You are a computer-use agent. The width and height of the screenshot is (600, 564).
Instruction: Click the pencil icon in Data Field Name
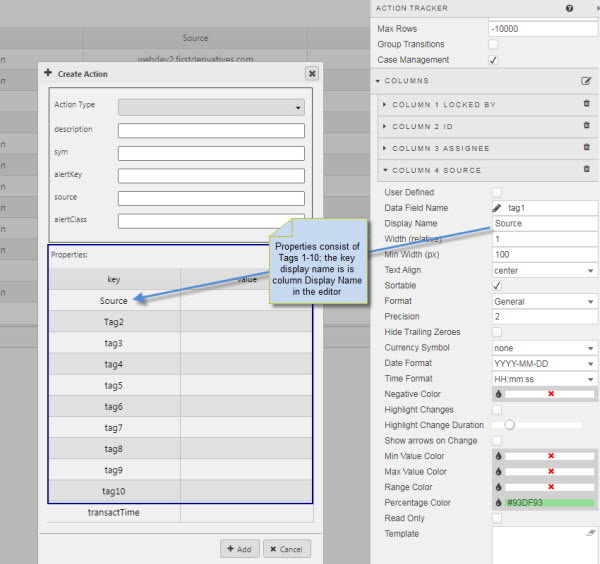pyautogui.click(x=497, y=208)
